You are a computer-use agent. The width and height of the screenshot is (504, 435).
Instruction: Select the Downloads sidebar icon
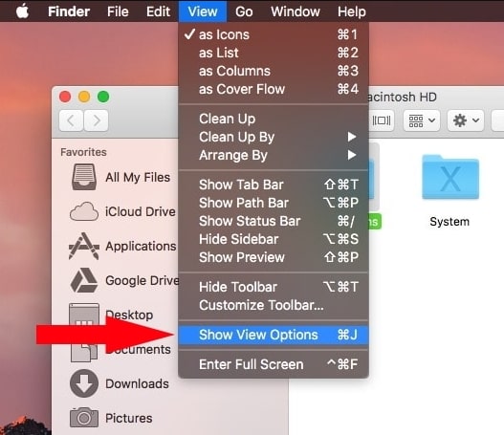pyautogui.click(x=84, y=383)
